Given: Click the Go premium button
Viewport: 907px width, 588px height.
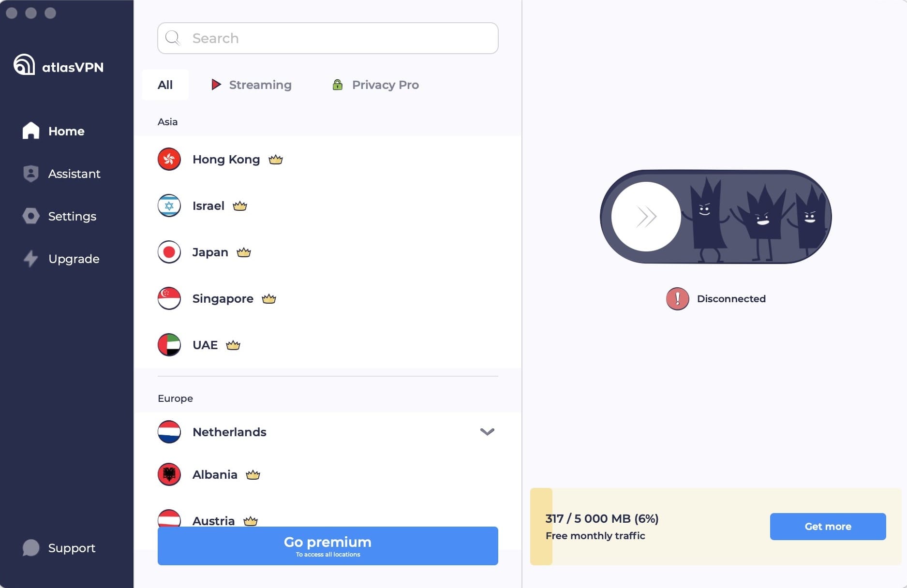Looking at the screenshot, I should [328, 546].
